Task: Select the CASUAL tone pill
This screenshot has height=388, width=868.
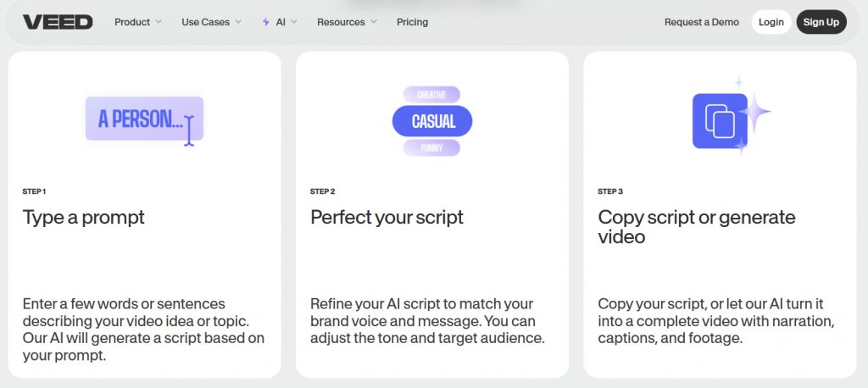Action: click(432, 121)
